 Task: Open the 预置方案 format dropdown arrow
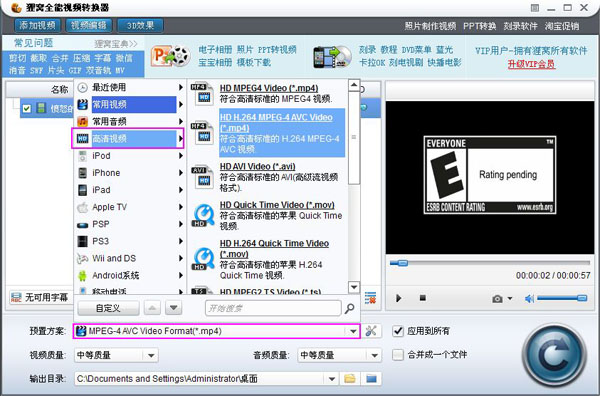pyautogui.click(x=353, y=331)
